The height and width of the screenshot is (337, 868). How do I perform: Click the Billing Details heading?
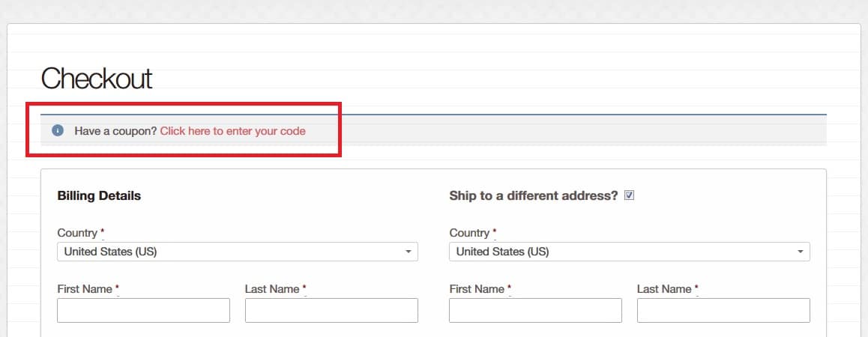point(99,196)
